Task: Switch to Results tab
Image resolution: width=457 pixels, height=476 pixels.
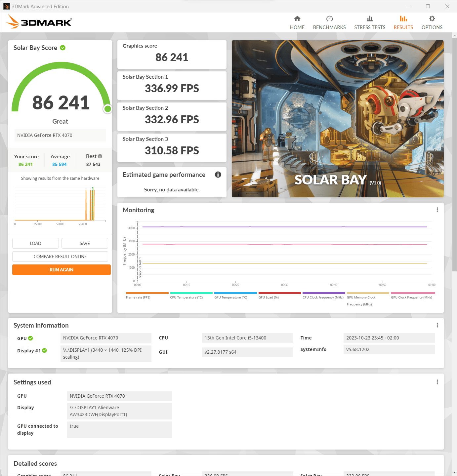Action: pyautogui.click(x=403, y=22)
